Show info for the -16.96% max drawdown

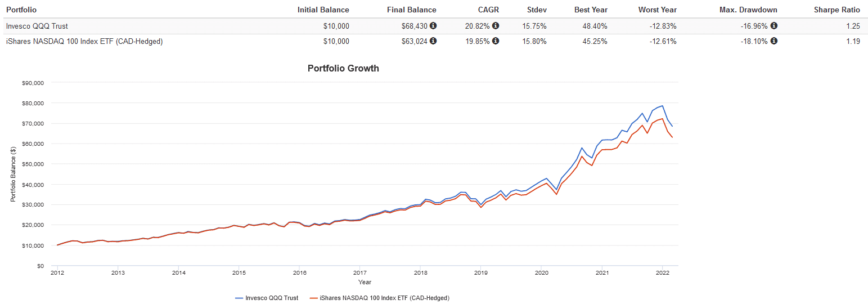(x=774, y=26)
